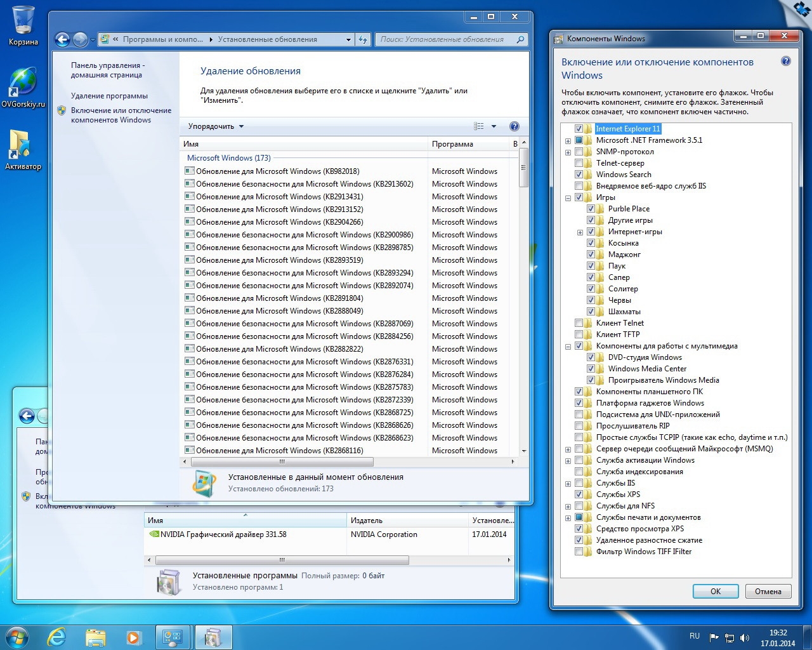Open Windows Explorer from the taskbar
Viewport: 812px width, 650px height.
[x=96, y=637]
